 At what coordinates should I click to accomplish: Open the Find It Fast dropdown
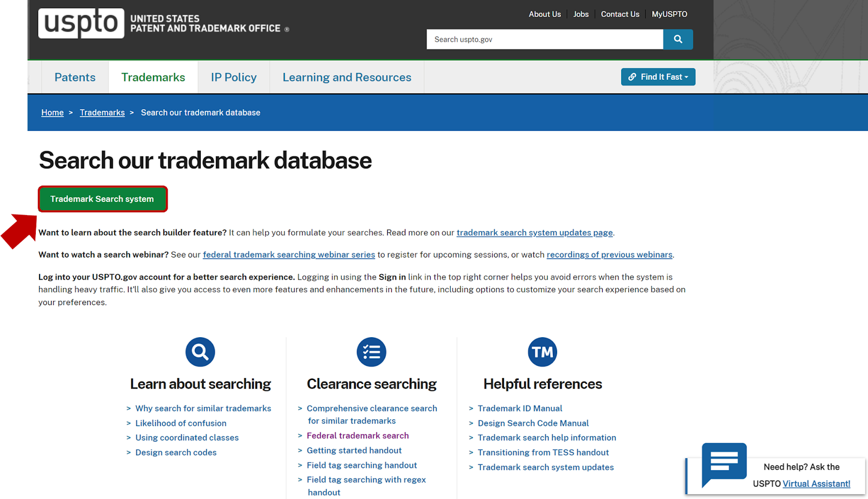click(658, 77)
